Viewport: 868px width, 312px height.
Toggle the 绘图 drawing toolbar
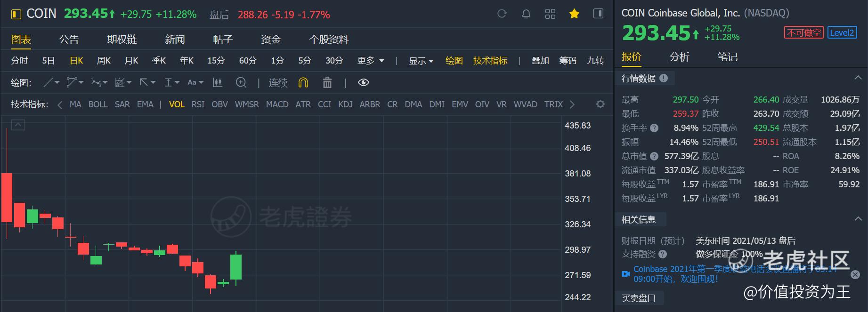click(x=454, y=61)
